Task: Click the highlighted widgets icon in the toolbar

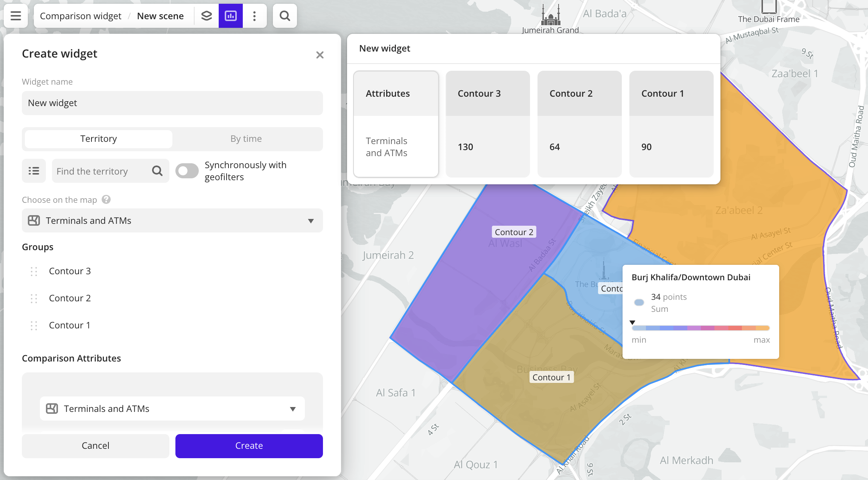Action: 230,16
